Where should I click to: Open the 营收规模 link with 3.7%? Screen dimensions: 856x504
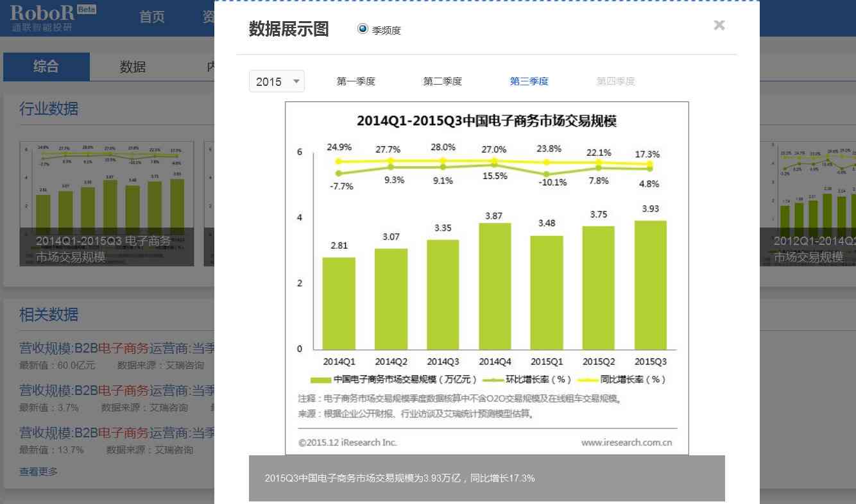point(117,391)
